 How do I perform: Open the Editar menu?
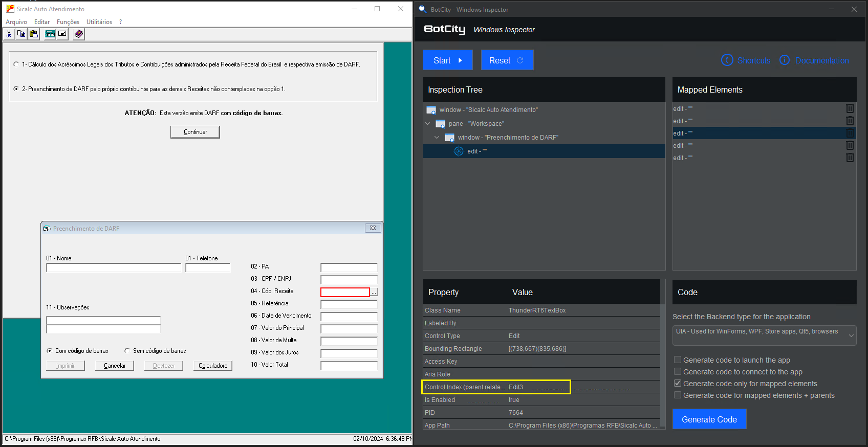coord(42,22)
